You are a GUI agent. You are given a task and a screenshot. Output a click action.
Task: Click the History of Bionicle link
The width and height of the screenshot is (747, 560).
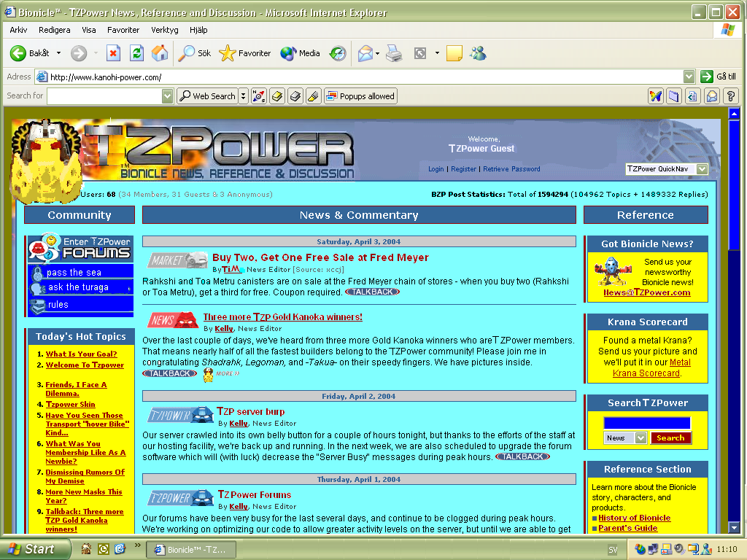(634, 518)
